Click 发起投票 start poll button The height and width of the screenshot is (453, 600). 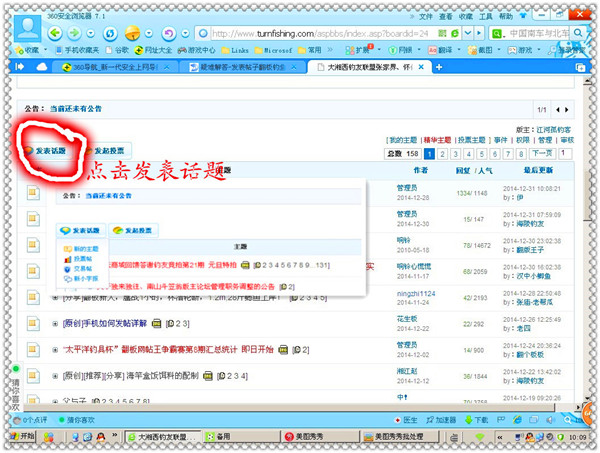click(x=108, y=151)
